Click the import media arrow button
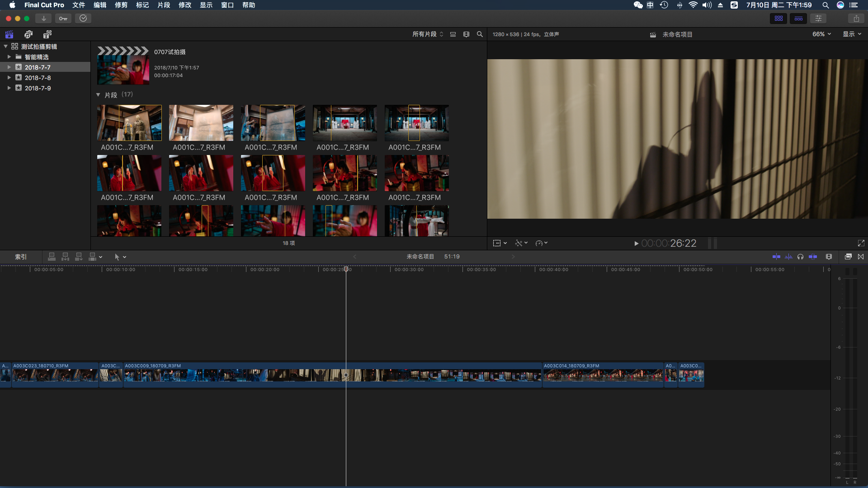The width and height of the screenshot is (868, 488). coord(43,19)
